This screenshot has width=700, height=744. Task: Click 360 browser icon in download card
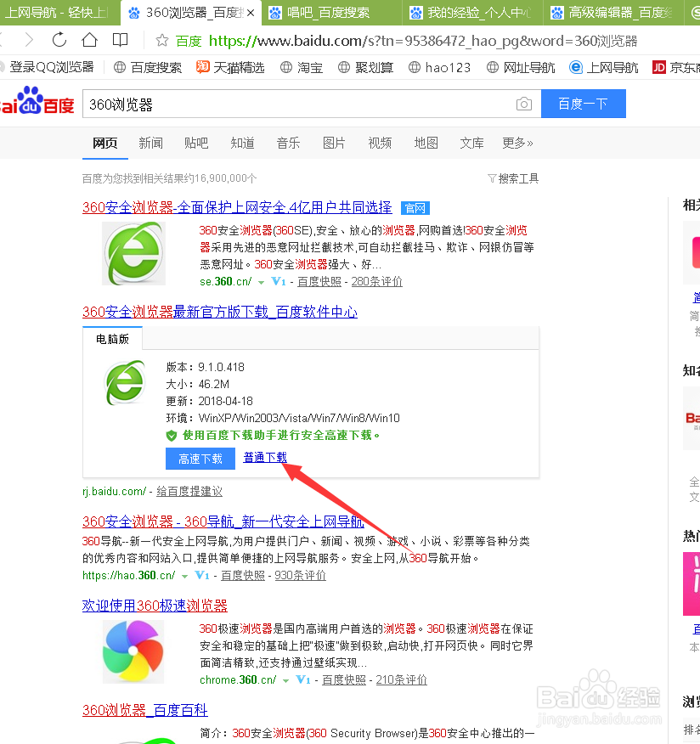(x=125, y=382)
